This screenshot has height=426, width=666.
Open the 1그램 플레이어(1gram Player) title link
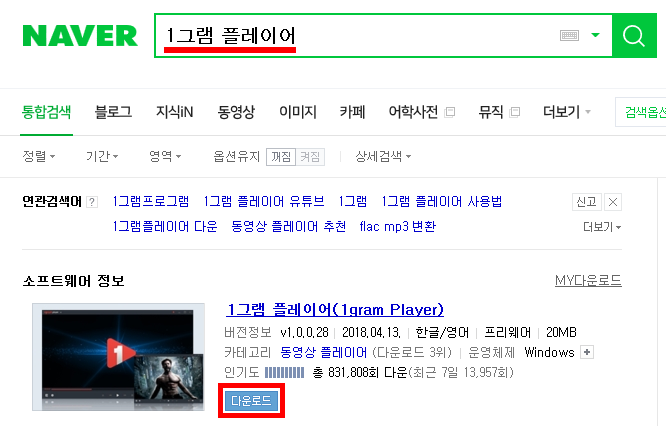pyautogui.click(x=335, y=310)
